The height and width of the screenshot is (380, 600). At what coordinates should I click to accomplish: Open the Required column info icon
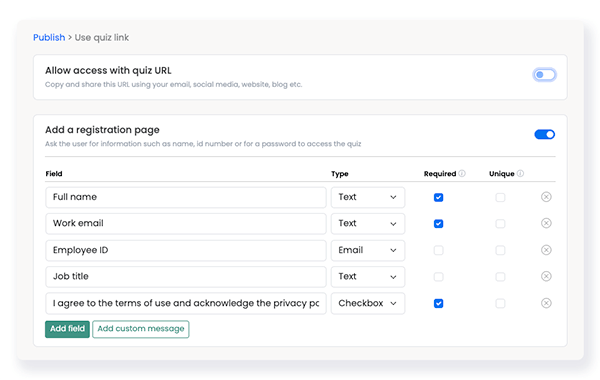(462, 173)
